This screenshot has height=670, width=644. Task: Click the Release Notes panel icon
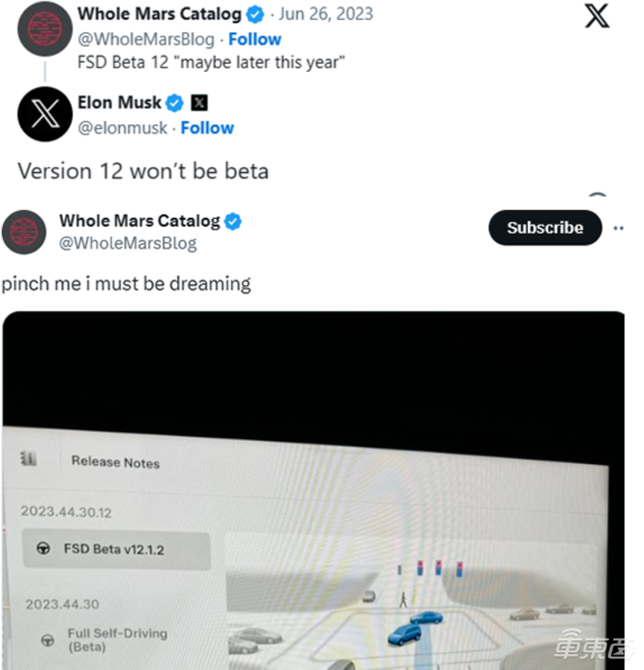(29, 459)
